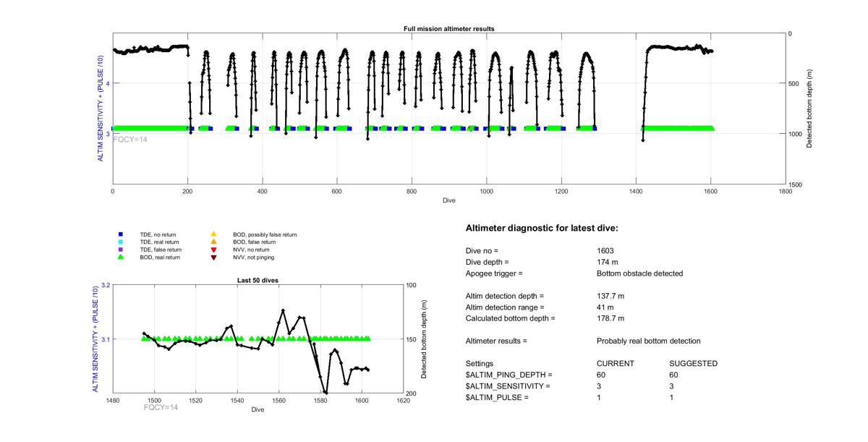The height and width of the screenshot is (442, 868).
Task: Select the current $ALTIM_PING_DEPTH value 60
Action: (601, 375)
